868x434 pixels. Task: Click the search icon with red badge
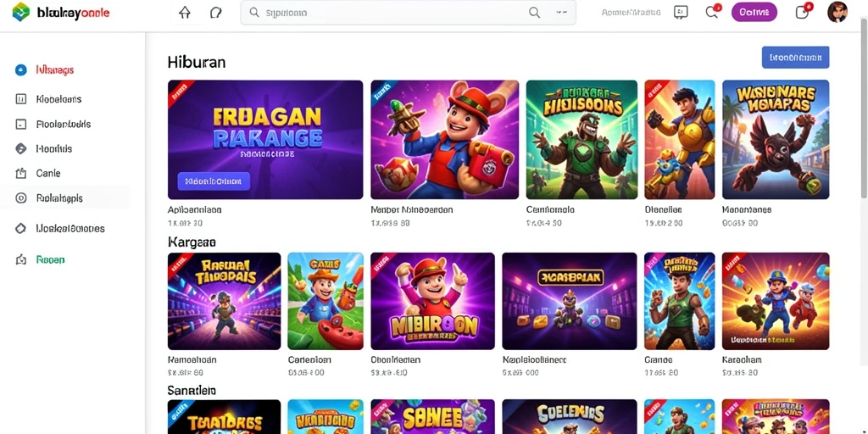click(712, 12)
